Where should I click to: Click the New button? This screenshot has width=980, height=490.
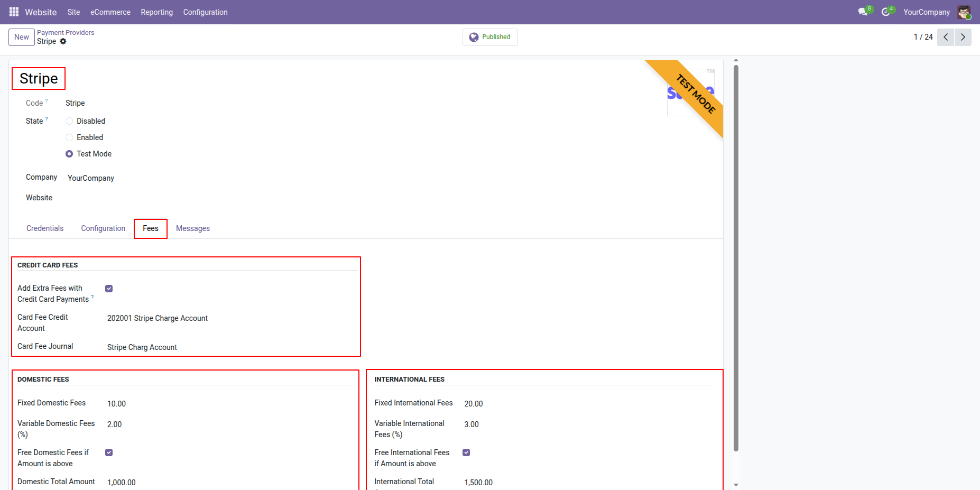[x=22, y=37]
